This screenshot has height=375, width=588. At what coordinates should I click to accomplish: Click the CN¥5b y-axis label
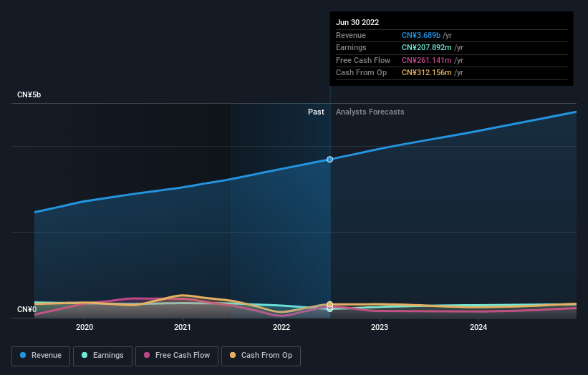(x=29, y=94)
